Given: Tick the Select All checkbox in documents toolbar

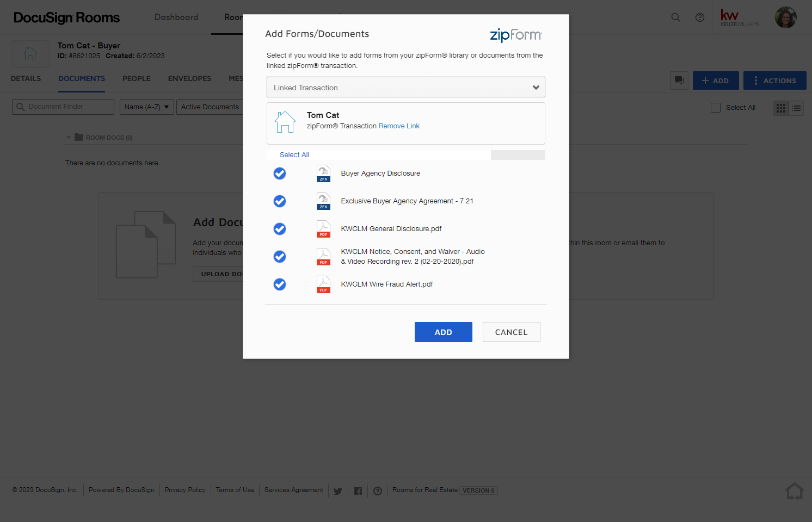Looking at the screenshot, I should [716, 108].
